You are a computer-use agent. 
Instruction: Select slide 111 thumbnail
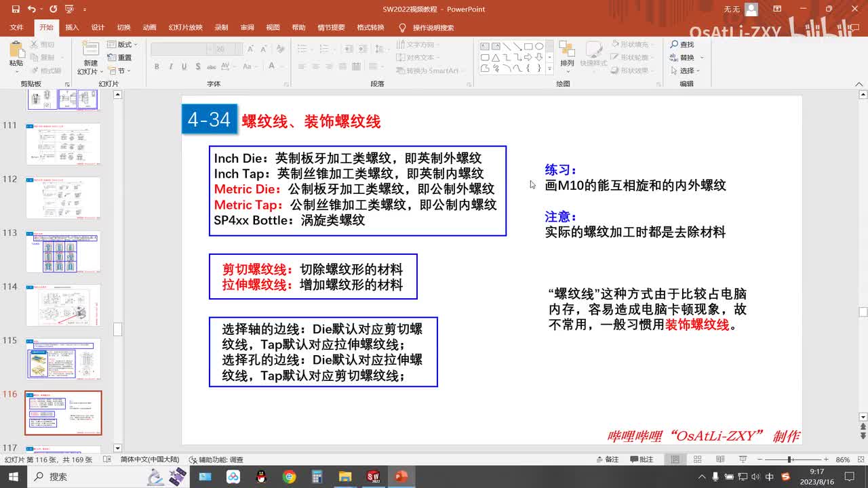[63, 144]
